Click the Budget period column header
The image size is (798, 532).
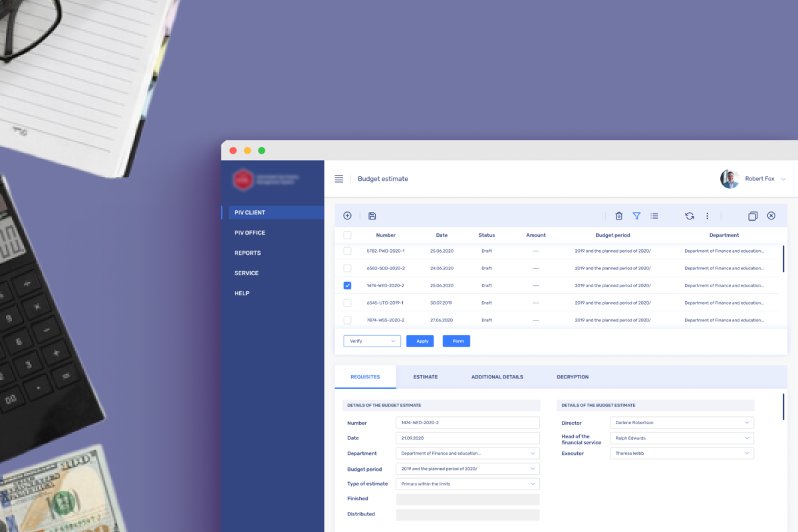click(613, 235)
